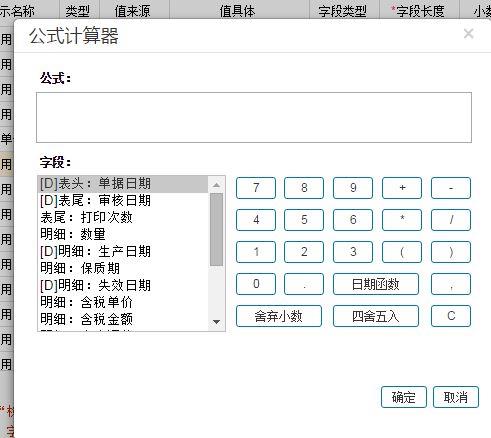491x438 pixels.
Task: Insert digit 8 into formula
Action: (x=304, y=188)
